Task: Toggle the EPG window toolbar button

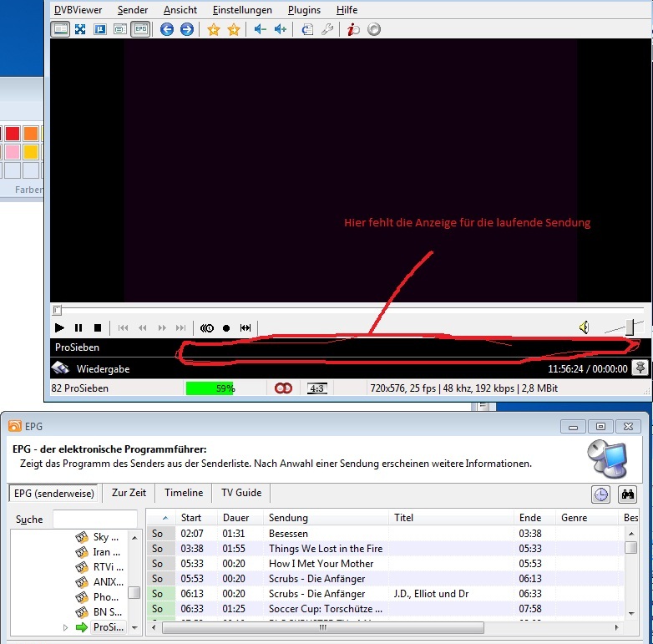Action: click(x=141, y=29)
